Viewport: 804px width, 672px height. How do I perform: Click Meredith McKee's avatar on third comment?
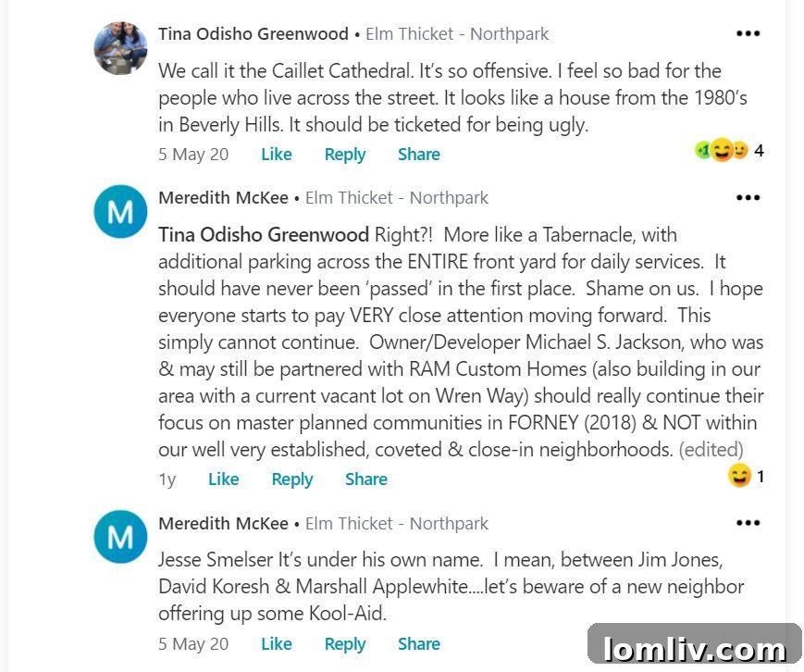[x=120, y=537]
